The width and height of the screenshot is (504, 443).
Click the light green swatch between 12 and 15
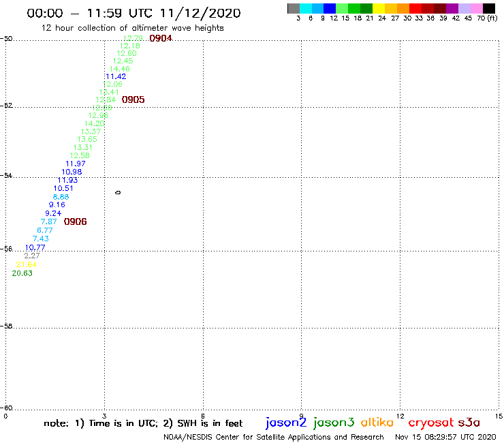pyautogui.click(x=342, y=9)
